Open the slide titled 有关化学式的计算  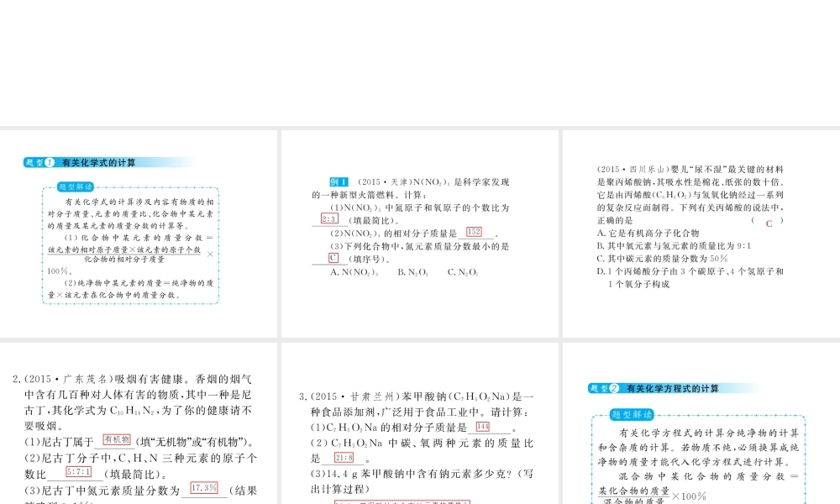click(139, 234)
